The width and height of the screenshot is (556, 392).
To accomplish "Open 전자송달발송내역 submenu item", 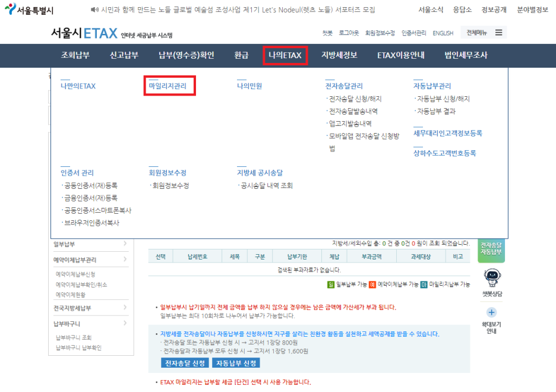I will [353, 111].
